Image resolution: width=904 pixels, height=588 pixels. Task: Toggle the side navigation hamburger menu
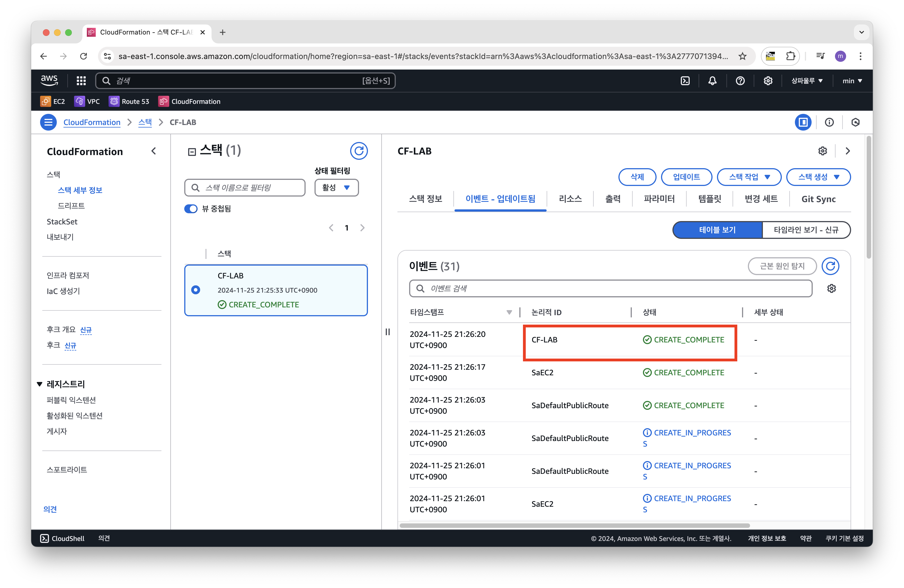click(x=48, y=122)
